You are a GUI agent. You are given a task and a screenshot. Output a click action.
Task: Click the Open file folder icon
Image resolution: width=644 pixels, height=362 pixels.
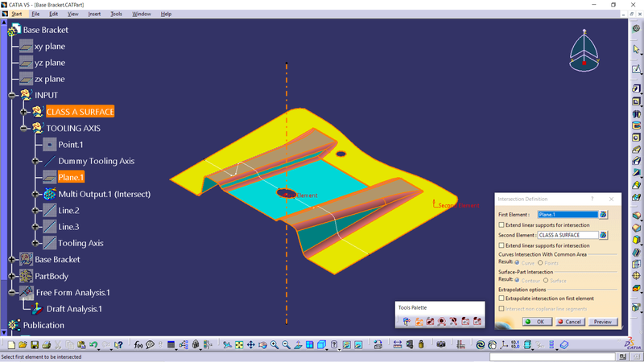tap(23, 345)
